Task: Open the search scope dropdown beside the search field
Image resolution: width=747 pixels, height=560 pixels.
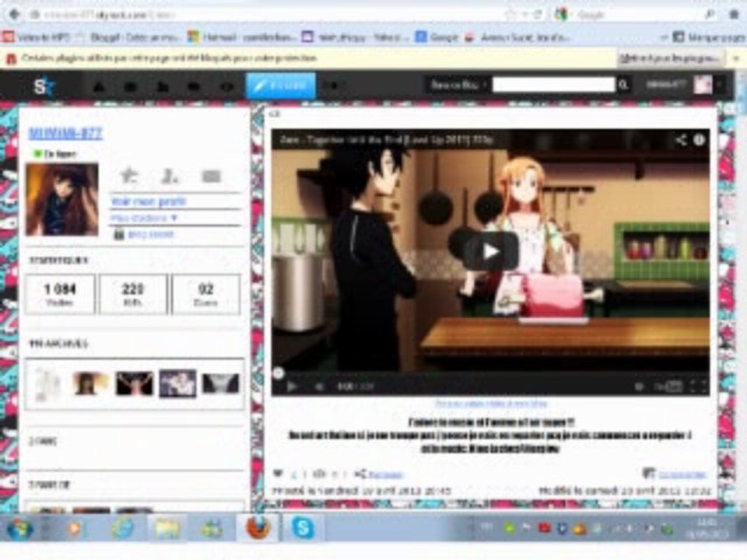Action: click(x=458, y=85)
